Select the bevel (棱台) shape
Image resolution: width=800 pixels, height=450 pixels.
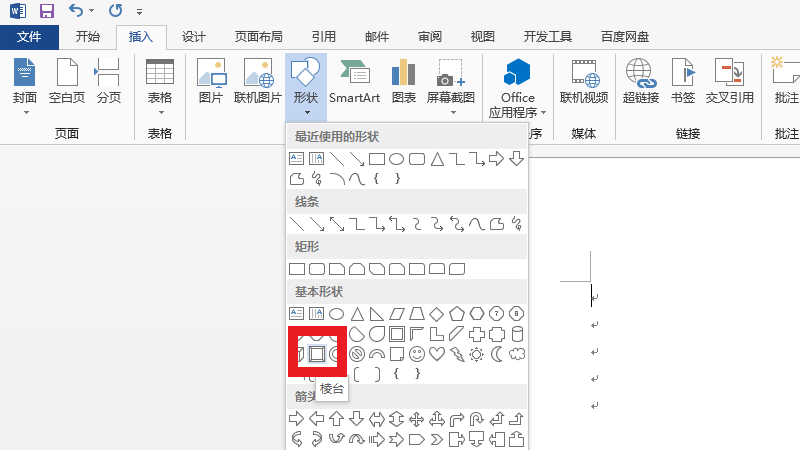(x=317, y=354)
